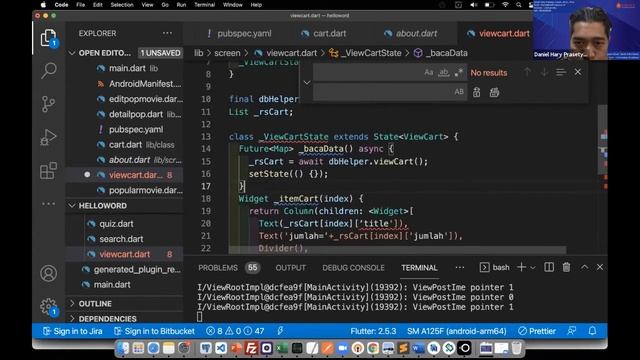Open the Output panel tab

[x=290, y=268]
